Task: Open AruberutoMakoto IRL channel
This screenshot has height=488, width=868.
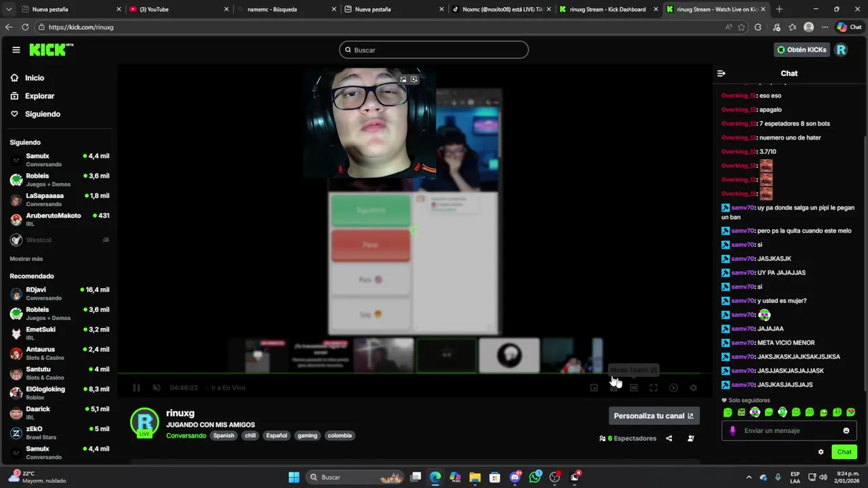Action: tap(60, 220)
